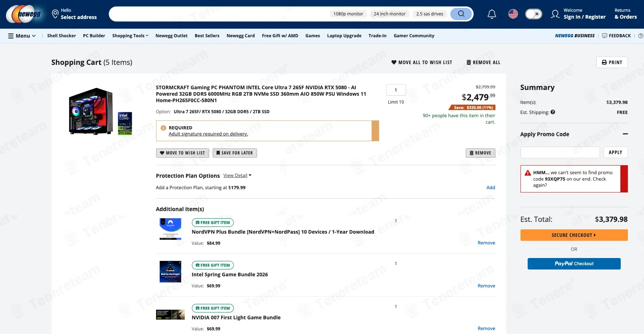The image size is (644, 334).
Task: Click the help question mark icon in nav bar
Action: point(641,36)
